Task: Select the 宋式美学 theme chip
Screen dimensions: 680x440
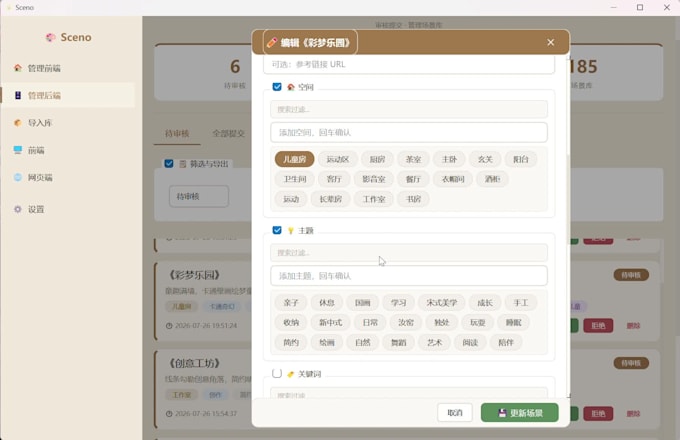Action: 441,303
